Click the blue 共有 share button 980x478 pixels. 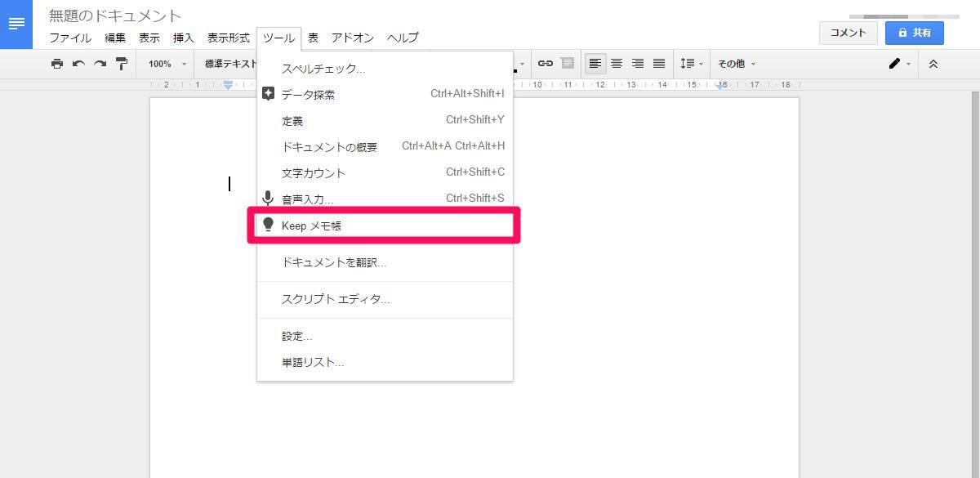click(914, 33)
